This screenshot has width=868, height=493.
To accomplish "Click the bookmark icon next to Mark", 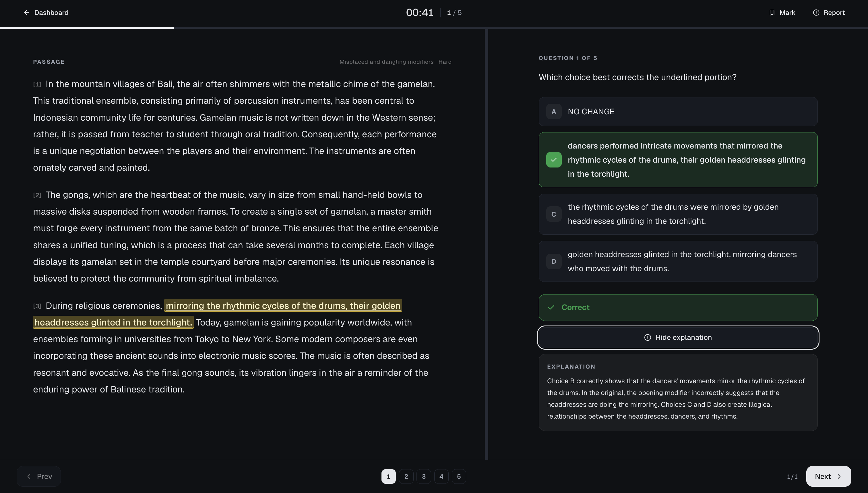I will pyautogui.click(x=772, y=13).
